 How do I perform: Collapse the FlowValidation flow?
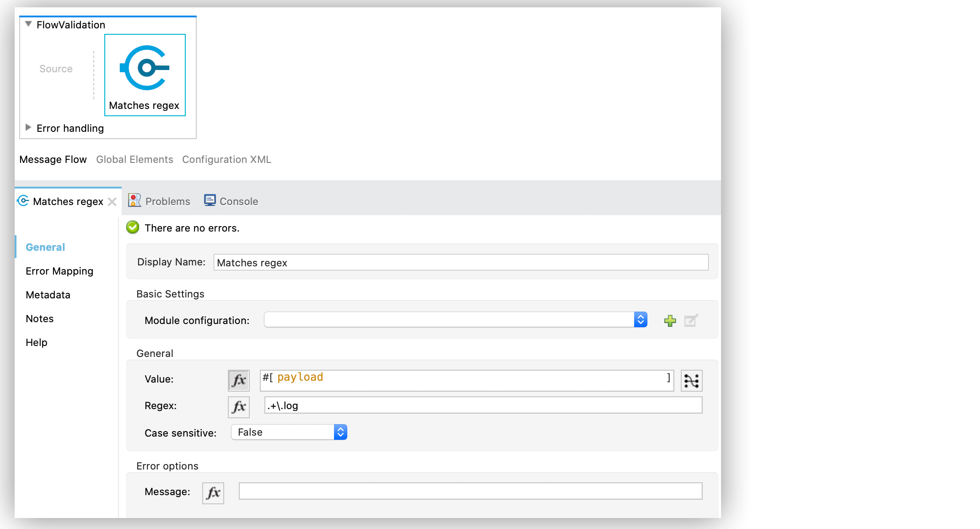click(28, 25)
